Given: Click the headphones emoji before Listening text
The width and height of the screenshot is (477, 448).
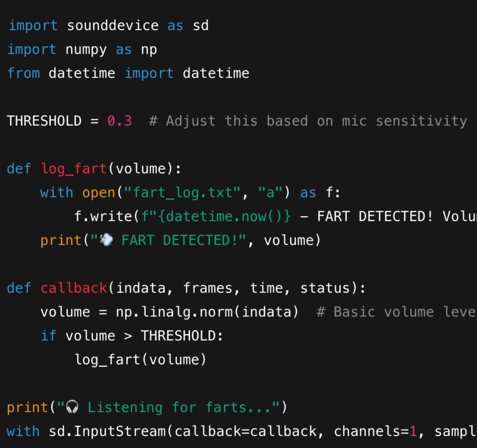Looking at the screenshot, I should coord(72,407).
